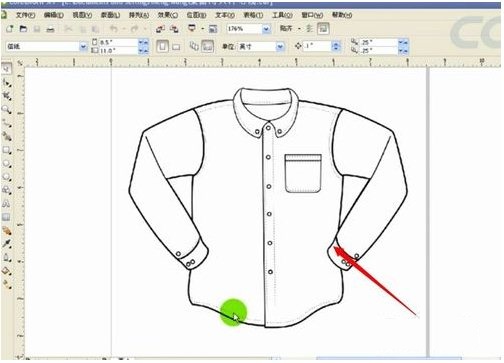Image resolution: width=504 pixels, height=363 pixels.
Task: Expand the 176% zoom level dropdown
Action: [266, 29]
